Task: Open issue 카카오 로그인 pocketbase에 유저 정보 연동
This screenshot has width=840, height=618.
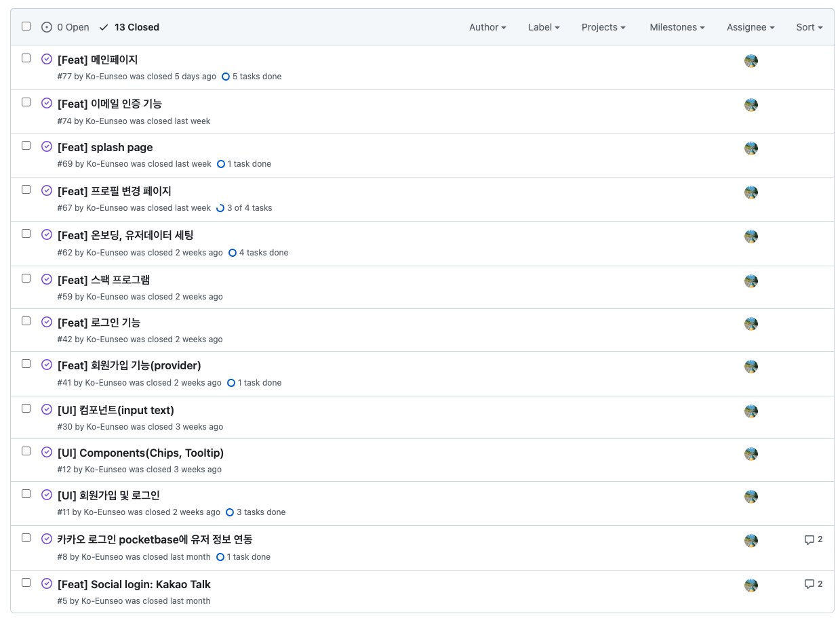Action: [x=155, y=539]
